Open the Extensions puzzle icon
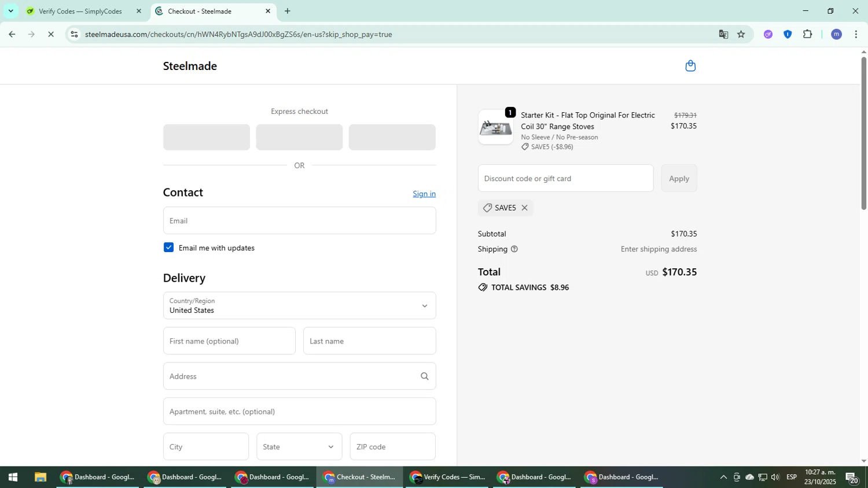This screenshot has width=868, height=488. (807, 35)
